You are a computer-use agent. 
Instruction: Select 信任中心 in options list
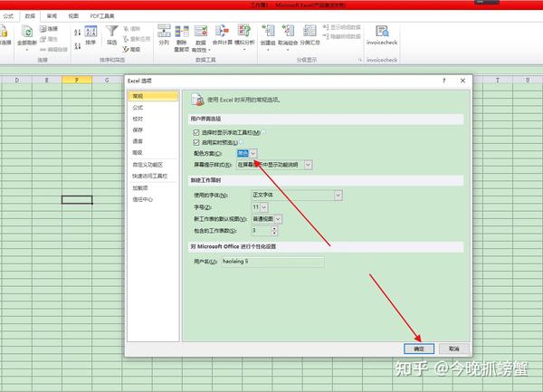[154, 199]
